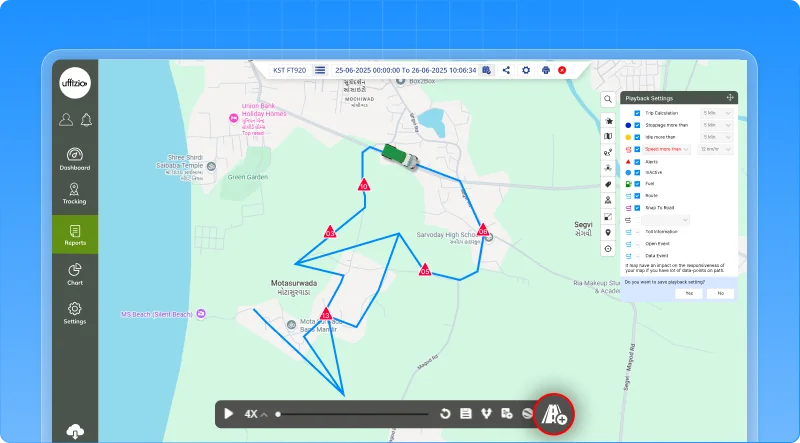Click the add report document icon
This screenshot has width=800, height=443.
[507, 414]
